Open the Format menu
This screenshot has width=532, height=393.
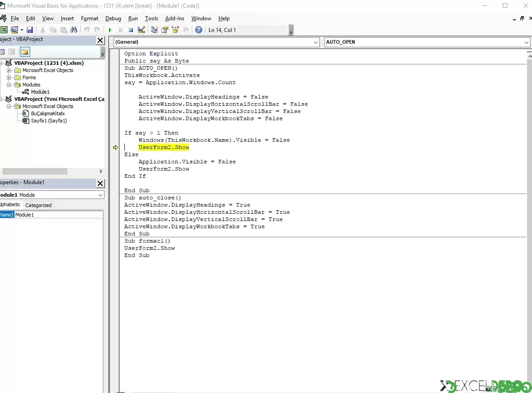pos(90,18)
